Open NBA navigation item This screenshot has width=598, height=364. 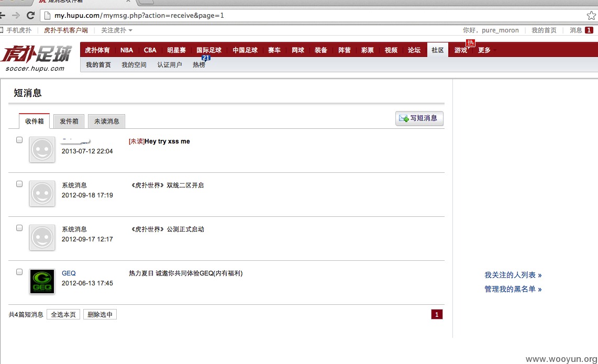coord(127,50)
